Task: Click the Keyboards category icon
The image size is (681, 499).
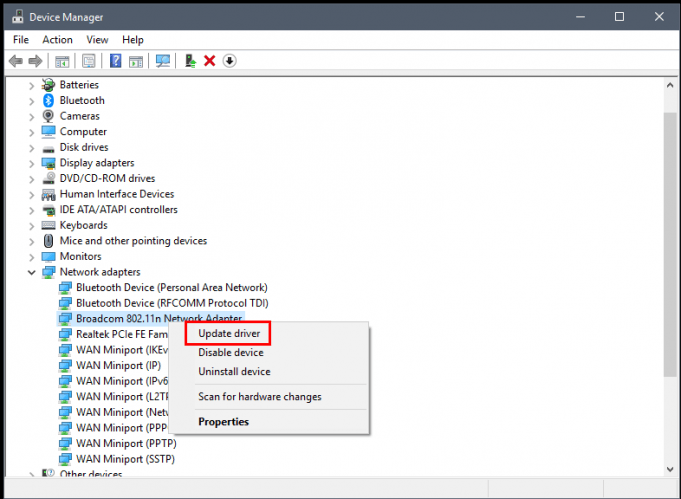Action: (x=48, y=225)
